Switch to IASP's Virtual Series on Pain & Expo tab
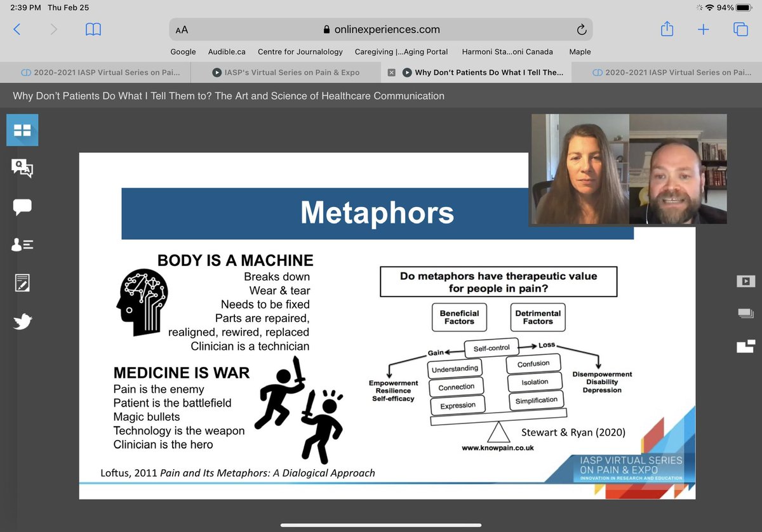The height and width of the screenshot is (532, 762). pos(286,72)
